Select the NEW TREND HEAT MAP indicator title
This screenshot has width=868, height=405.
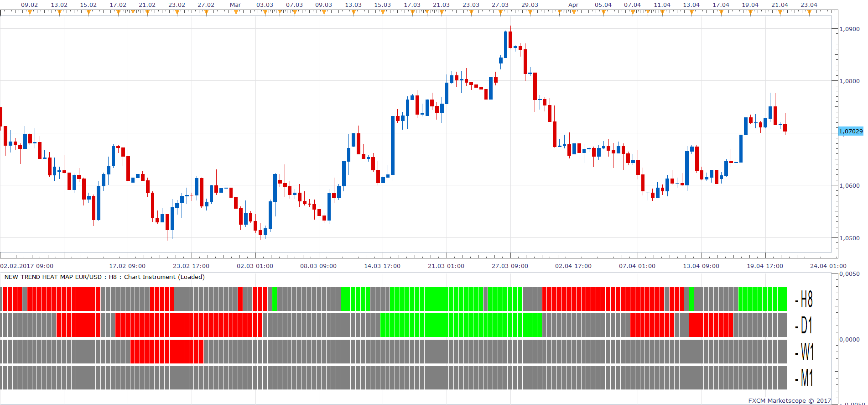click(x=104, y=277)
